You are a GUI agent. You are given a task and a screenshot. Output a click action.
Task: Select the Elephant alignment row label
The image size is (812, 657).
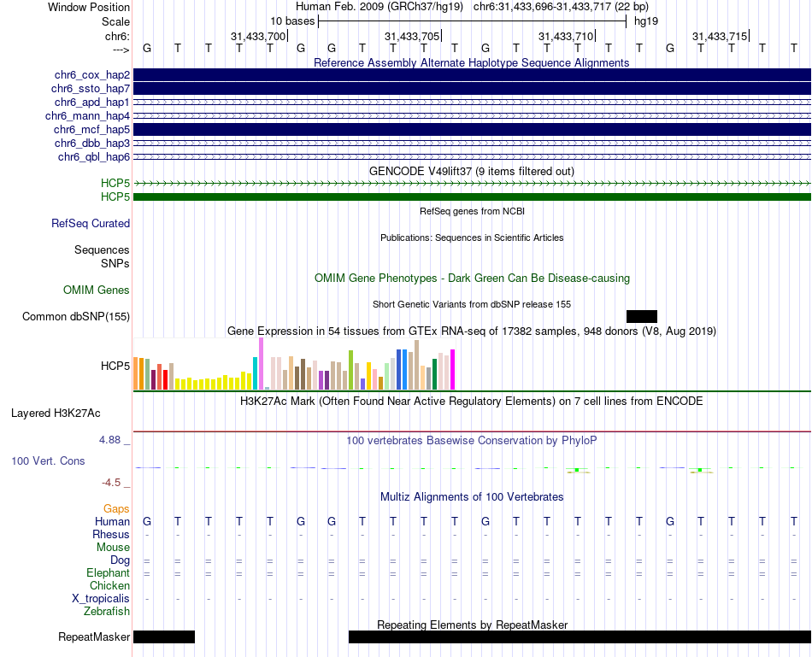point(109,573)
